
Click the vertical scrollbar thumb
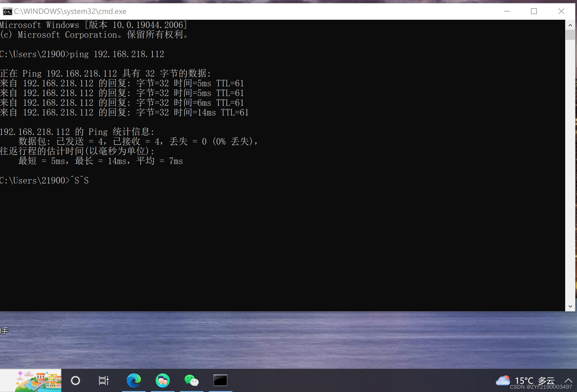[x=570, y=35]
